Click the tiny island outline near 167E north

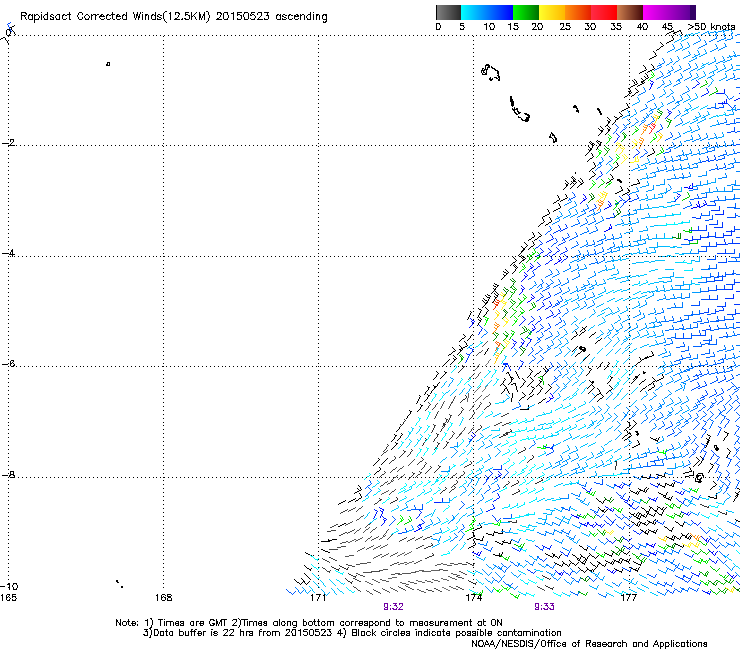[108, 64]
